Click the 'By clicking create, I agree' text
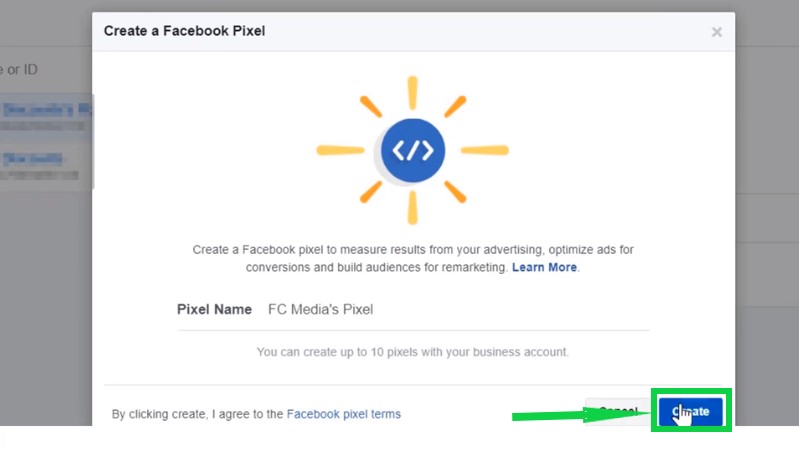Screen dimensions: 799x452 [x=197, y=414]
